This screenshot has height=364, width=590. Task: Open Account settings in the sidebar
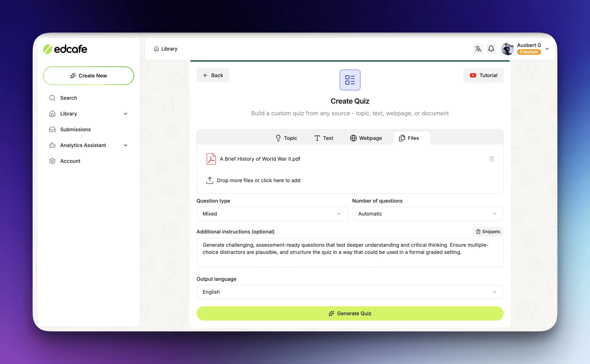click(70, 161)
